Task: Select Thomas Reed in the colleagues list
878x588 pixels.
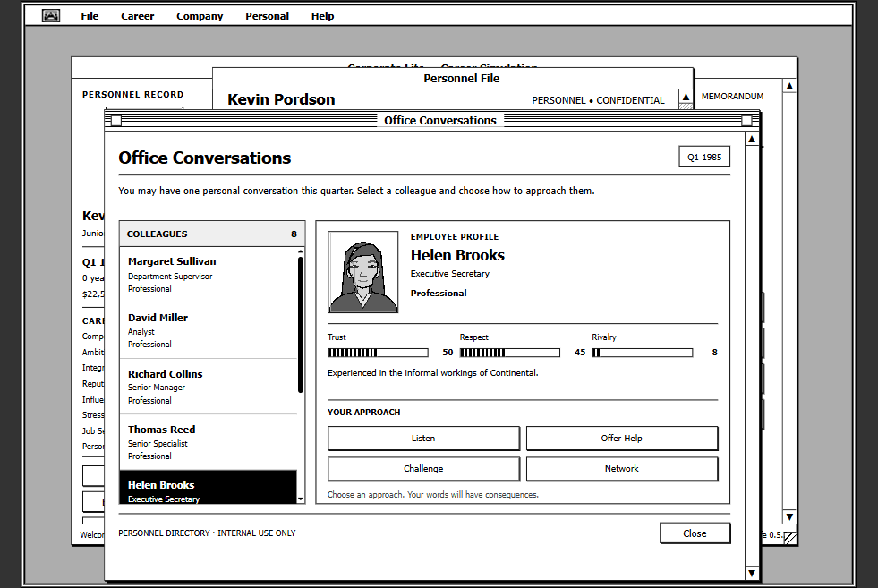Action: 209,442
